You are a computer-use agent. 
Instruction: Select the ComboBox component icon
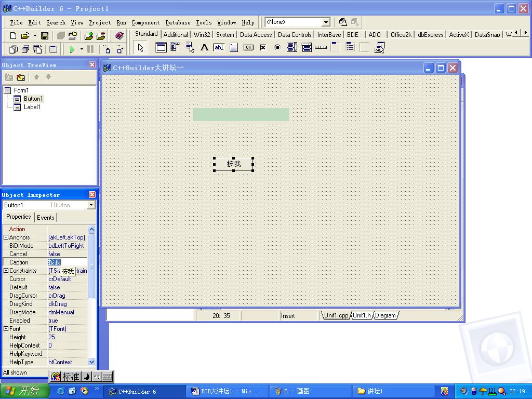(307, 47)
